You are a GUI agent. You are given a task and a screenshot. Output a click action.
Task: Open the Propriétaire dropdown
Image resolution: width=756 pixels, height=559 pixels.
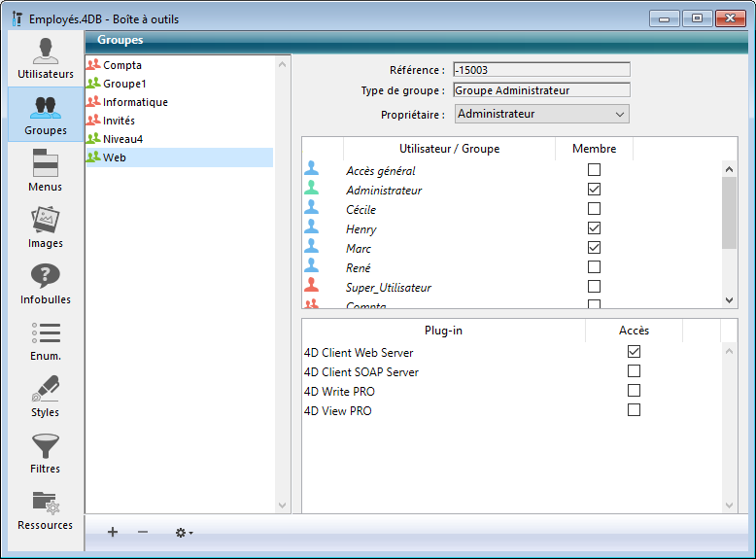541,115
